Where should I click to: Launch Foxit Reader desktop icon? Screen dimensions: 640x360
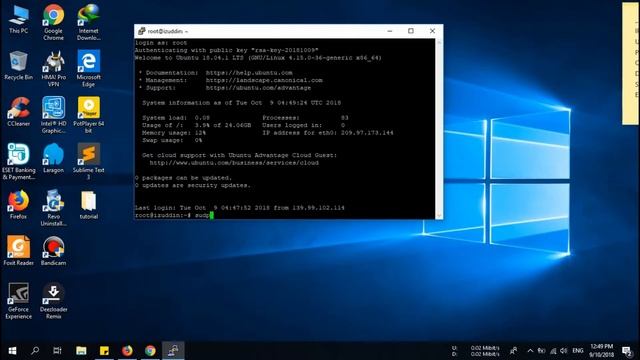[x=18, y=251]
